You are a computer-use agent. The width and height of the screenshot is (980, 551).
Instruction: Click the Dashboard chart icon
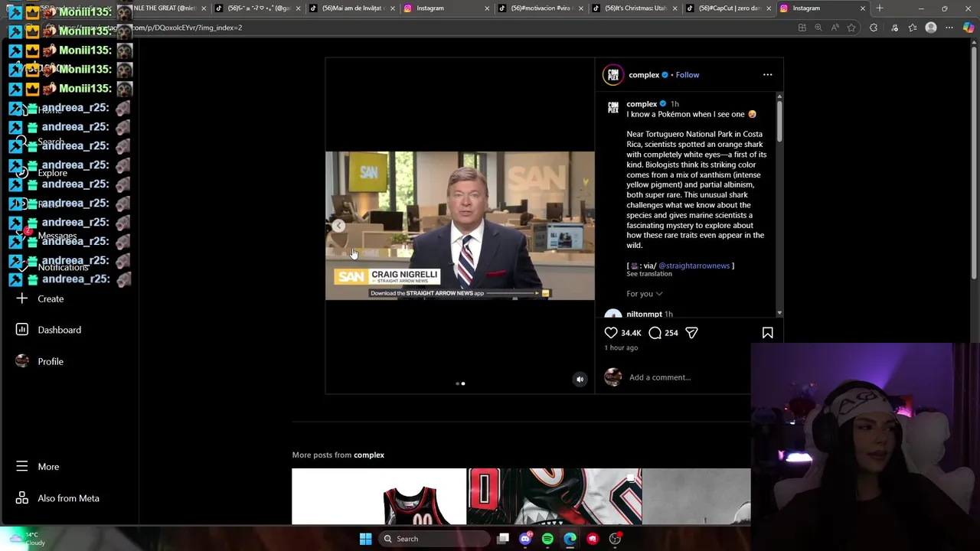tap(22, 330)
